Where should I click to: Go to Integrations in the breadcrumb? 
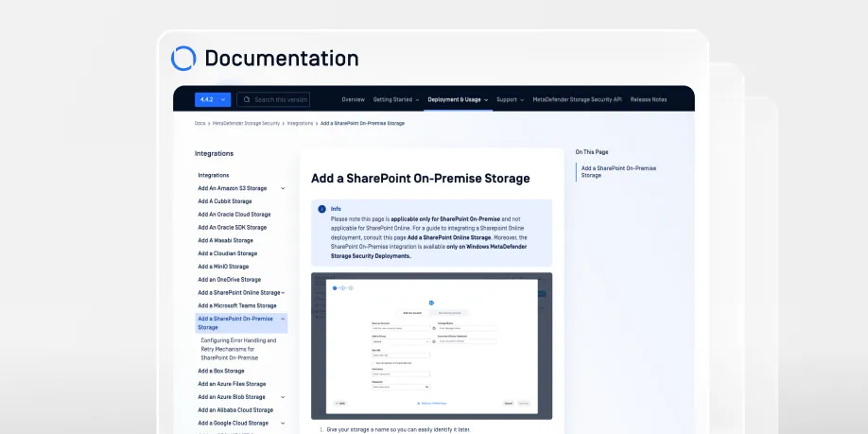[x=300, y=124]
